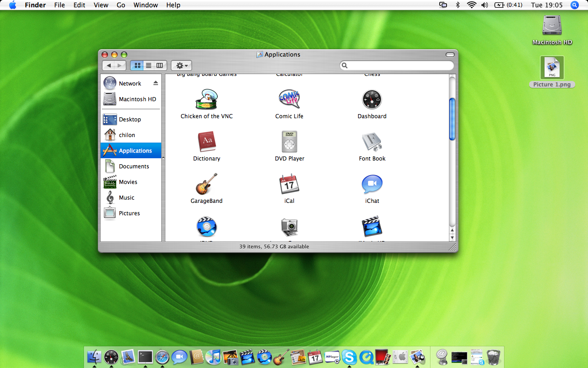Open the Go menu
Viewport: 588px width, 368px height.
point(121,5)
